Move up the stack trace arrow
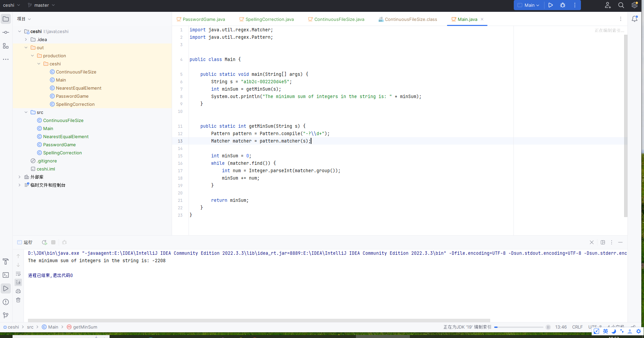The width and height of the screenshot is (644, 338). pos(18,256)
